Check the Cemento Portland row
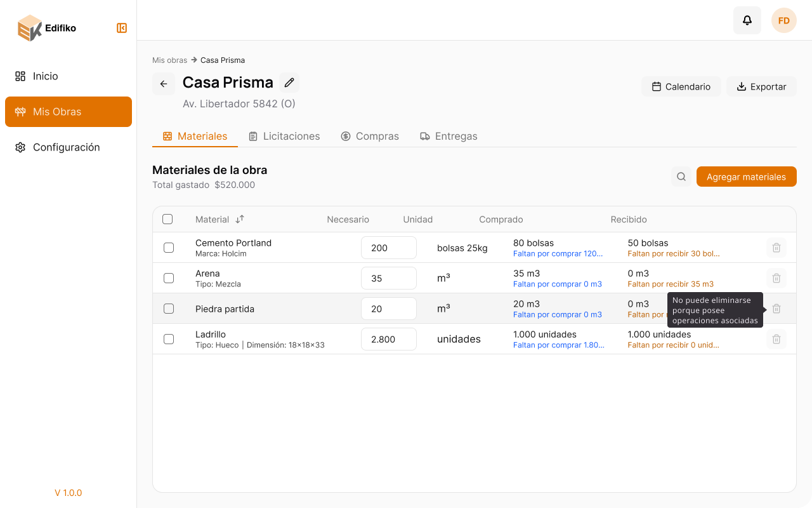Viewport: 812px width, 508px height. (169, 248)
